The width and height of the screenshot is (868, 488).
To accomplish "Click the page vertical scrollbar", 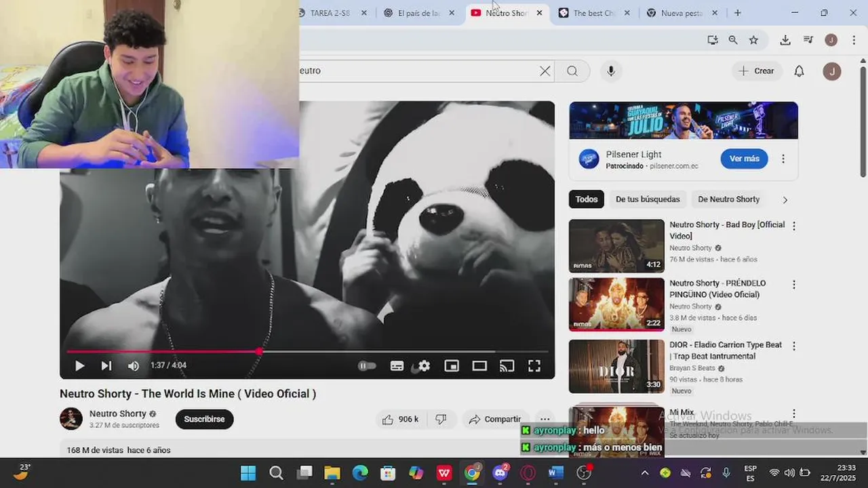I will pyautogui.click(x=863, y=122).
